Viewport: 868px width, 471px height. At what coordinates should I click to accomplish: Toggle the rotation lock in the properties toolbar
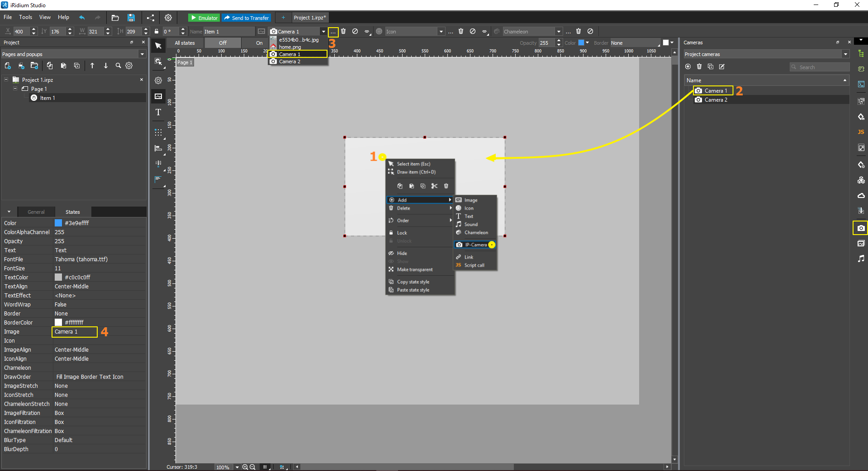(156, 31)
